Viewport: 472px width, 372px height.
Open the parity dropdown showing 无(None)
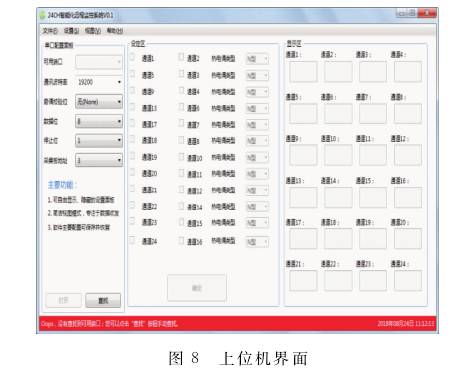click(x=99, y=102)
